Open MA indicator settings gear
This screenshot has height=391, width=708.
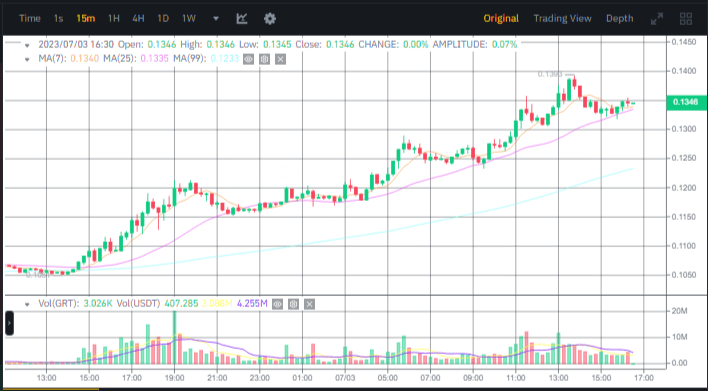(x=265, y=59)
